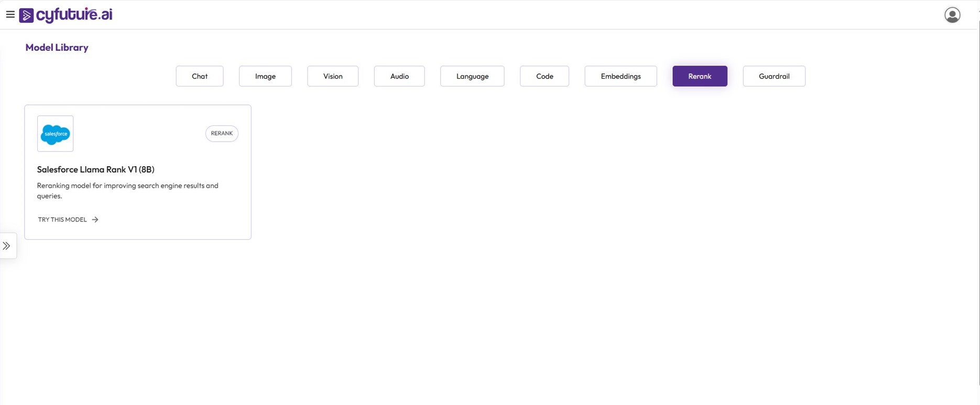The width and height of the screenshot is (980, 405).
Task: Click the reranking model description text
Action: pos(127,190)
